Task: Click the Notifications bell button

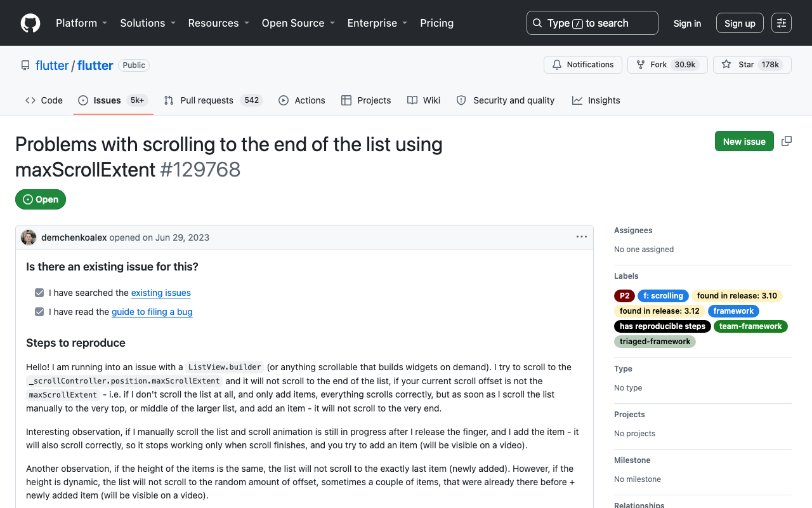Action: (x=583, y=65)
